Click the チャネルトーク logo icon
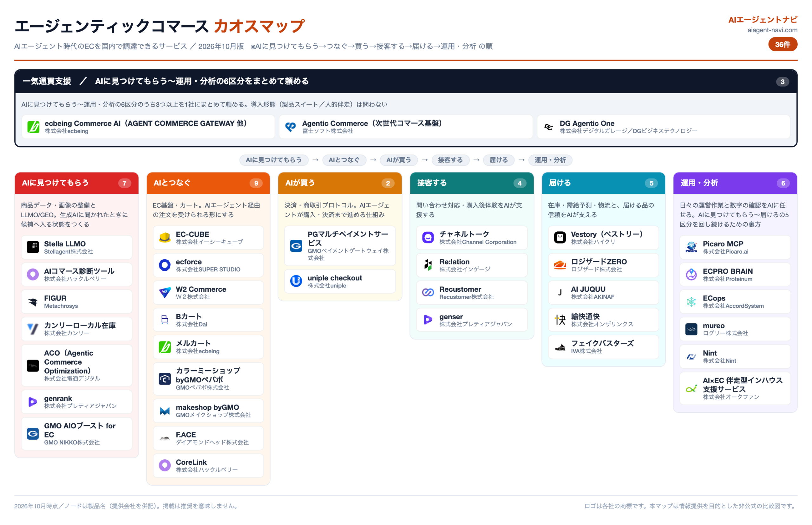 click(428, 238)
